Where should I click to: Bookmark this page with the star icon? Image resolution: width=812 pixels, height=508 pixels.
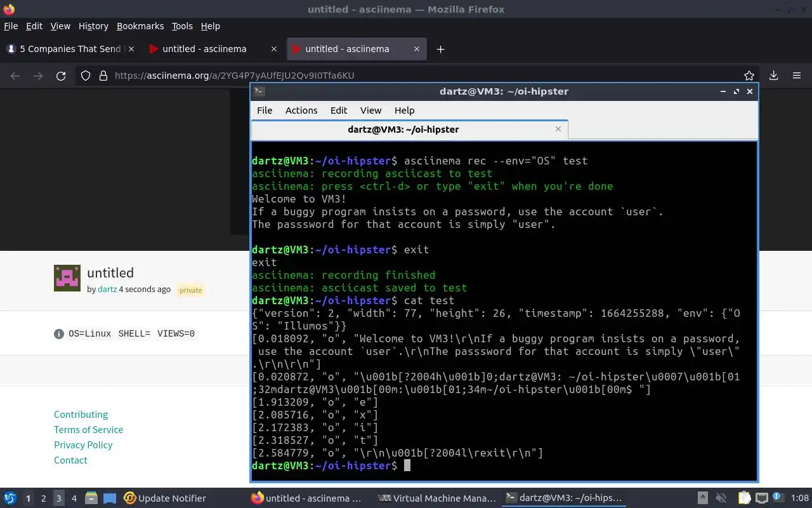tap(749, 76)
